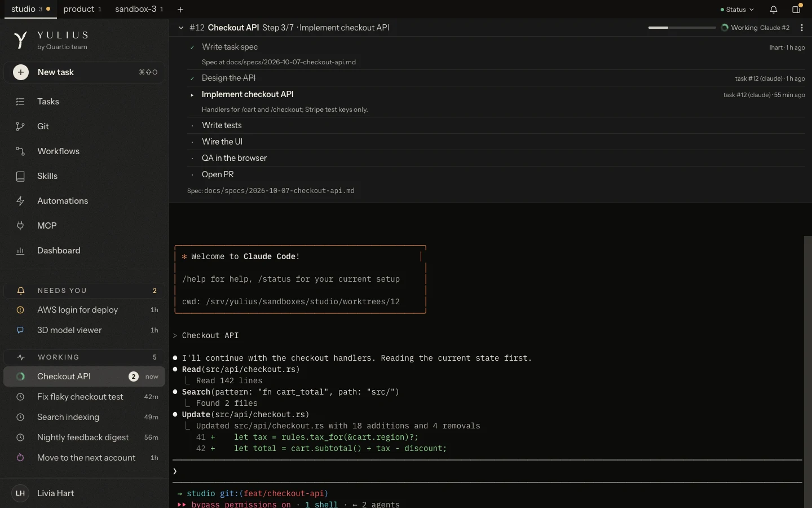
Task: Open the Skills book icon
Action: coord(20,176)
